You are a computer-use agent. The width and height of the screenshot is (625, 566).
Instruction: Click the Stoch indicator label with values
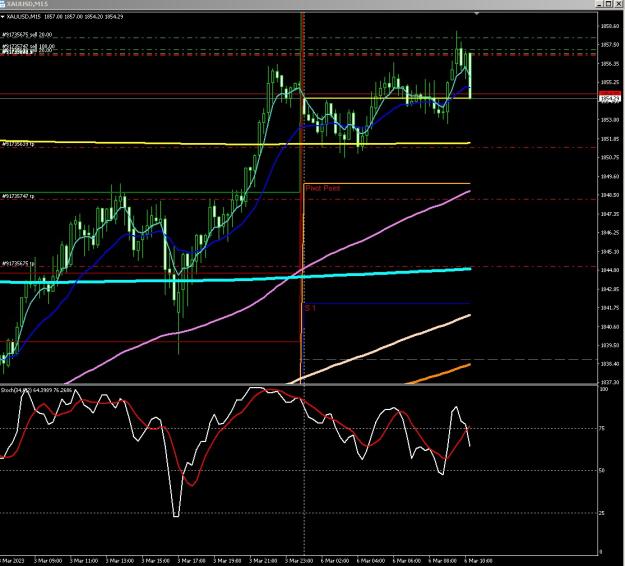click(36, 389)
